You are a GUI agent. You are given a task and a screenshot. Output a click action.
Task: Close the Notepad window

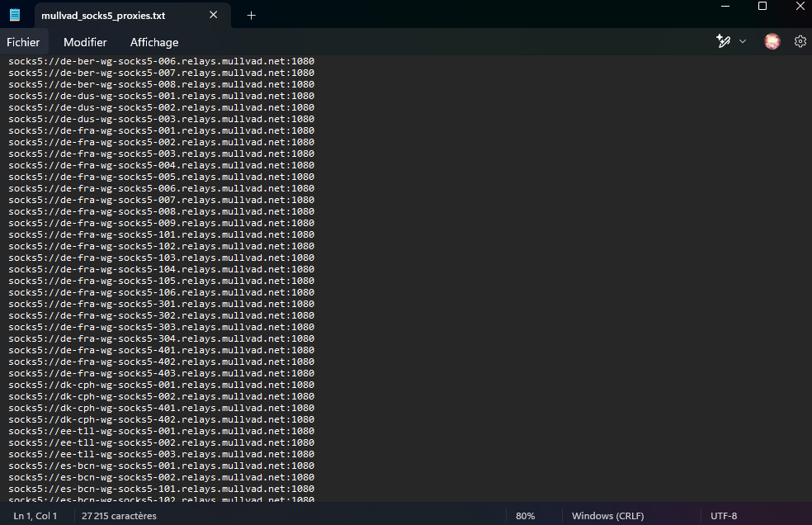pyautogui.click(x=800, y=7)
